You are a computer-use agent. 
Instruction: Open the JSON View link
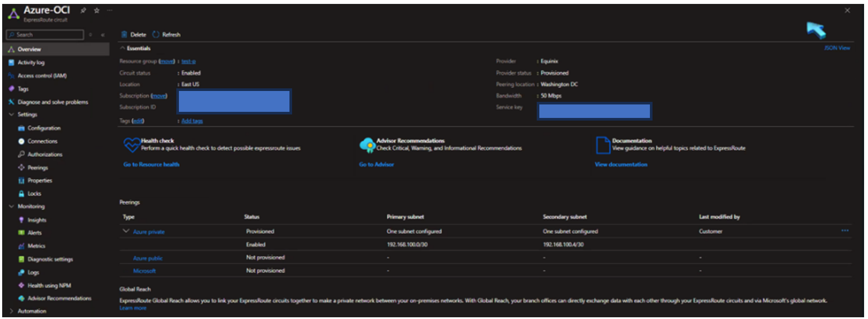836,48
